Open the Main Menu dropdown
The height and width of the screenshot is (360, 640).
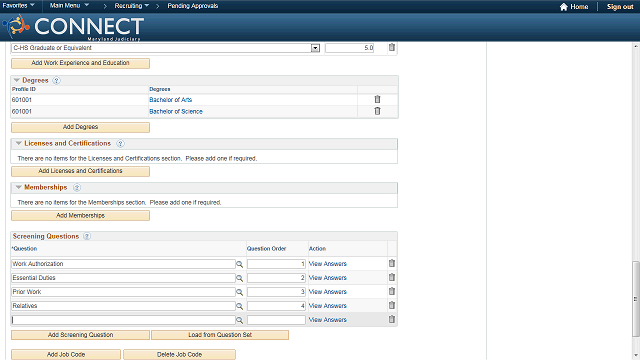point(69,6)
